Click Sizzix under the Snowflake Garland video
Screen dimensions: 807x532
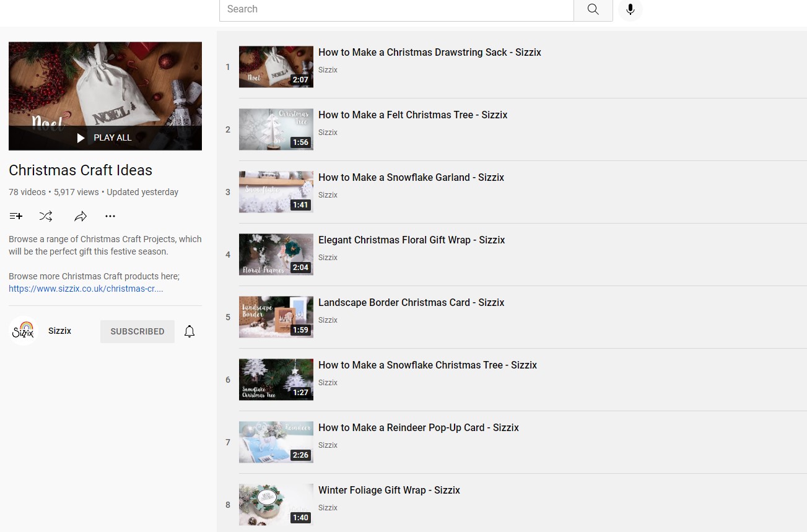328,195
